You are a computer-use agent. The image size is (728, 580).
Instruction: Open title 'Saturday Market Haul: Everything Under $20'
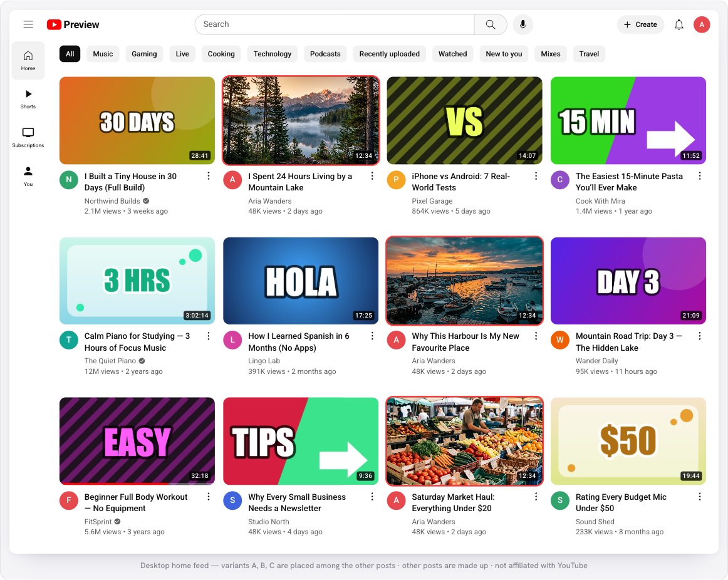pyautogui.click(x=453, y=502)
